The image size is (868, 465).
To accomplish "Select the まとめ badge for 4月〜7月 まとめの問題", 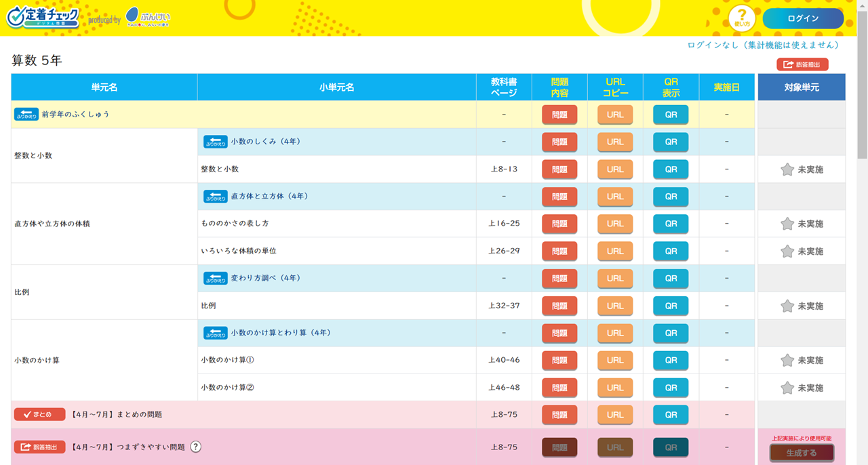I will tap(39, 414).
